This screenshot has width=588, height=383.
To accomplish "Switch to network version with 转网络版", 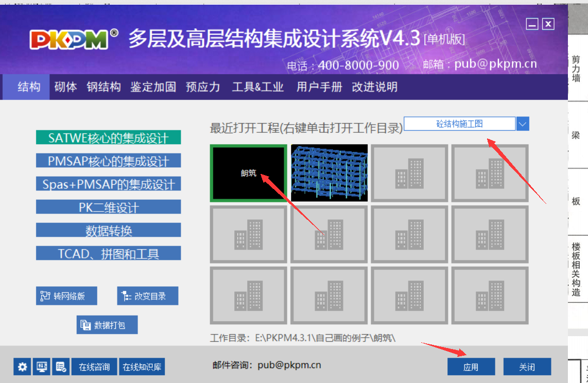I will click(66, 296).
